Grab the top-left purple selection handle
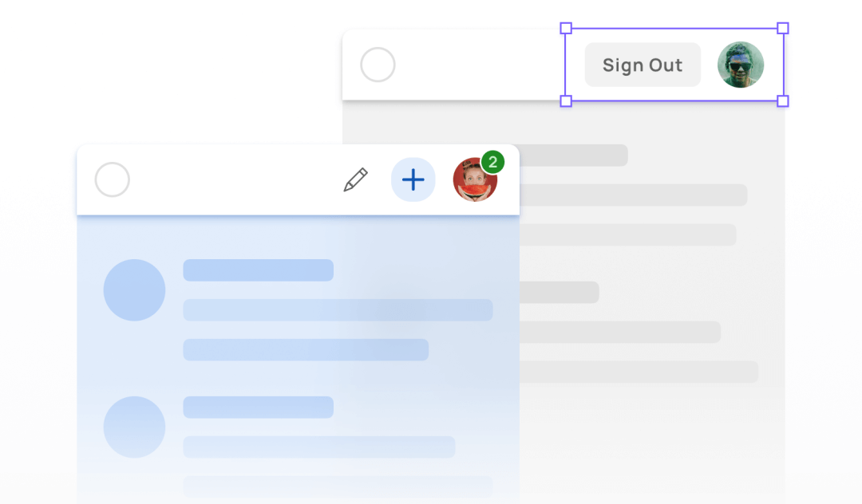Image resolution: width=862 pixels, height=504 pixels. [x=566, y=28]
